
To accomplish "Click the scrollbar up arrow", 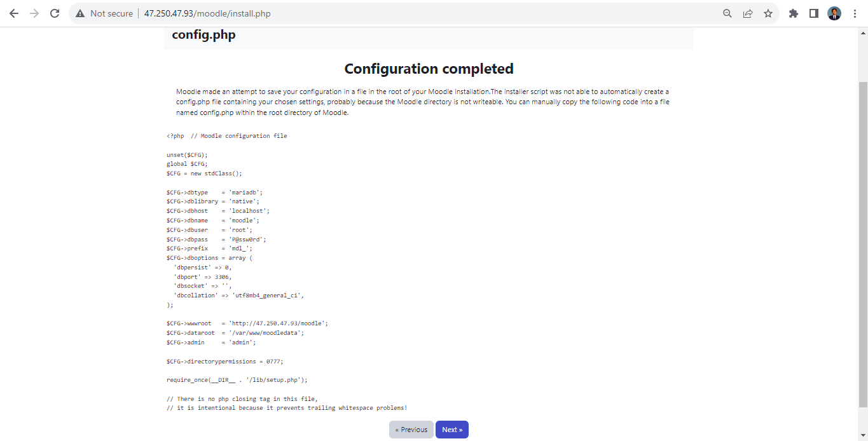I will [863, 32].
